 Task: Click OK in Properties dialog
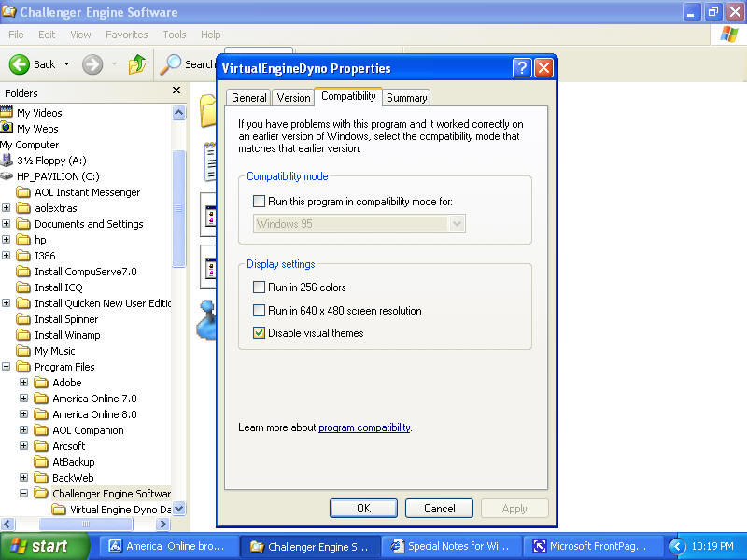363,508
